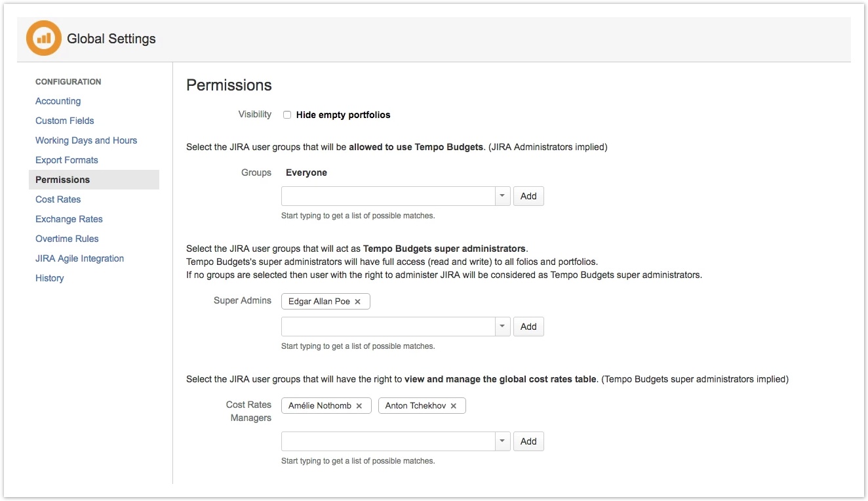This screenshot has height=501, width=868.
Task: Open the Cost Rates Managers dropdown
Action: [x=502, y=441]
